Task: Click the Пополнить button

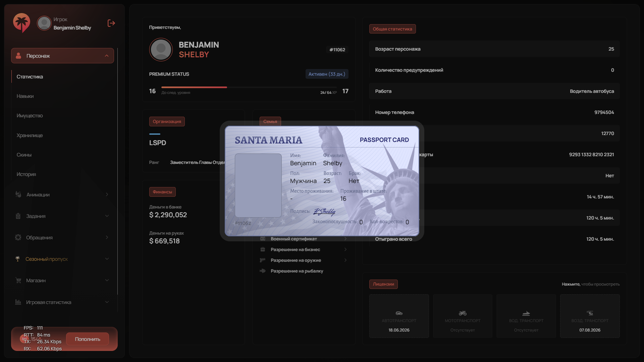Action: pos(88,339)
